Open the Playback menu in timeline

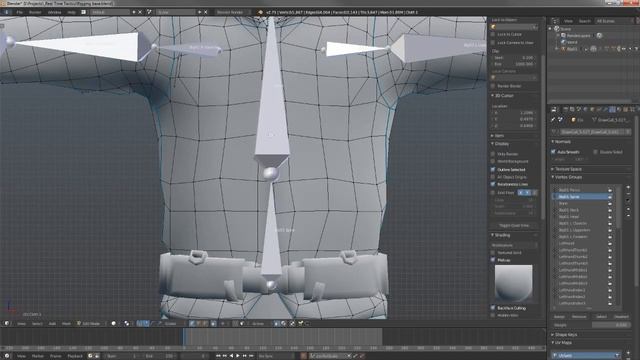(75, 356)
